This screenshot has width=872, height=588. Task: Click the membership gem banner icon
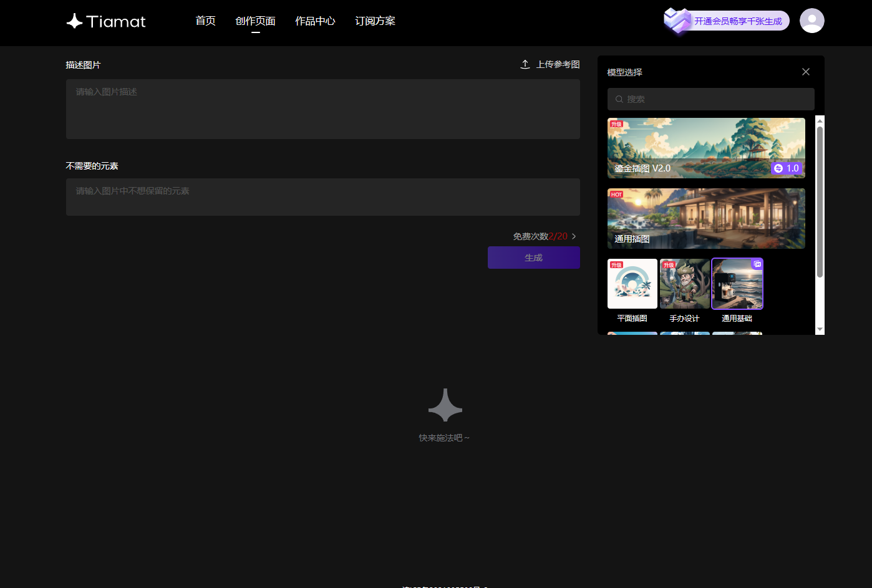(677, 21)
